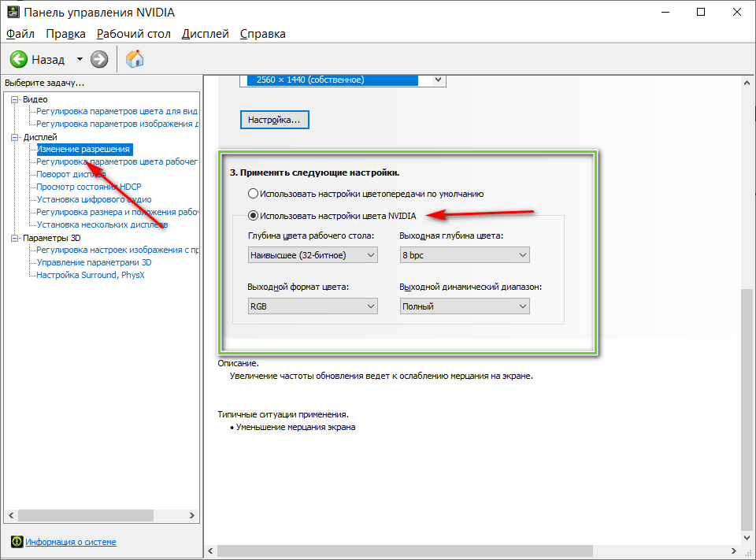Open Поворот дисплея item
Image resolution: width=756 pixels, height=560 pixels.
(x=71, y=174)
